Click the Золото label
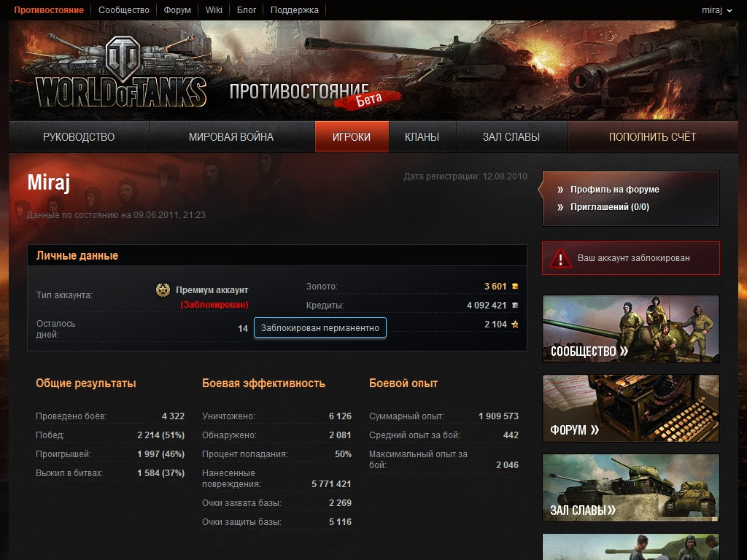 click(x=322, y=287)
